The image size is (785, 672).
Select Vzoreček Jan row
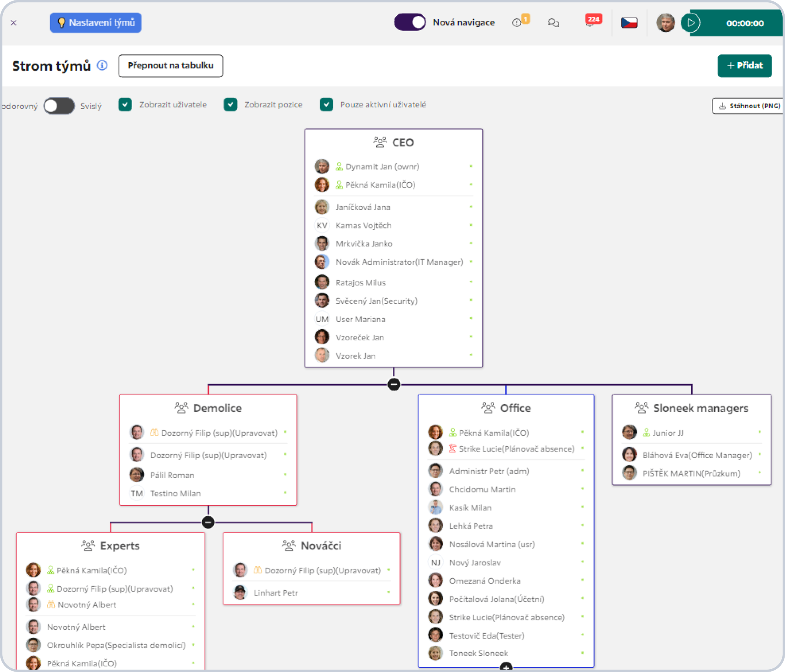coord(394,337)
